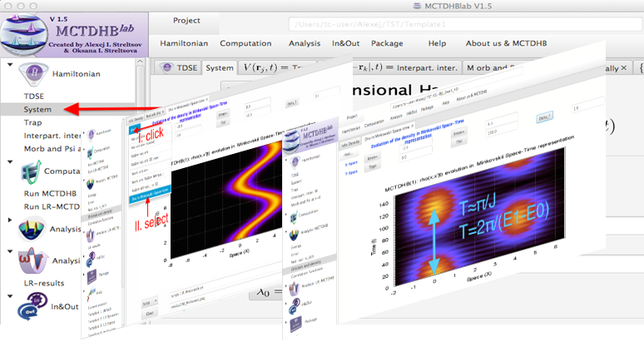Screen dimensions: 644x342
Task: Collapse the In&Out tree section
Action: tap(10, 295)
